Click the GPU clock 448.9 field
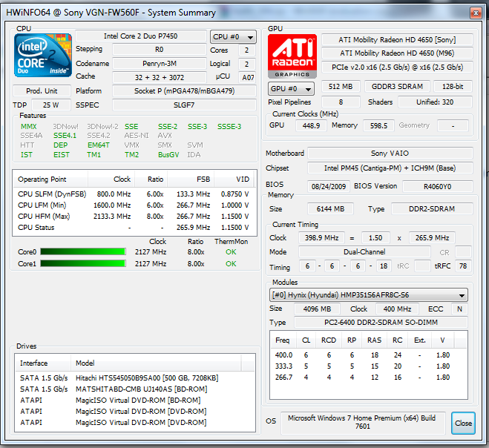The image size is (489, 448). [x=311, y=125]
